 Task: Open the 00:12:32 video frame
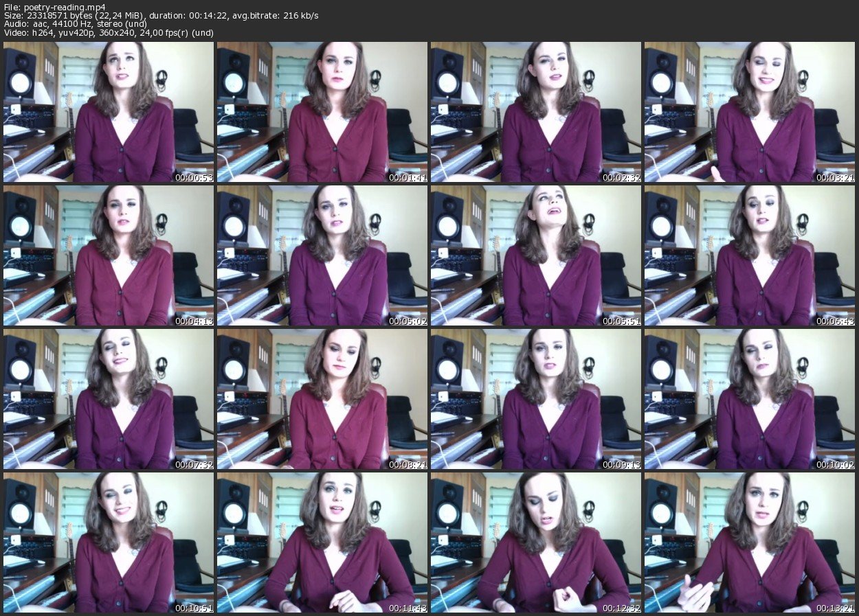point(536,541)
